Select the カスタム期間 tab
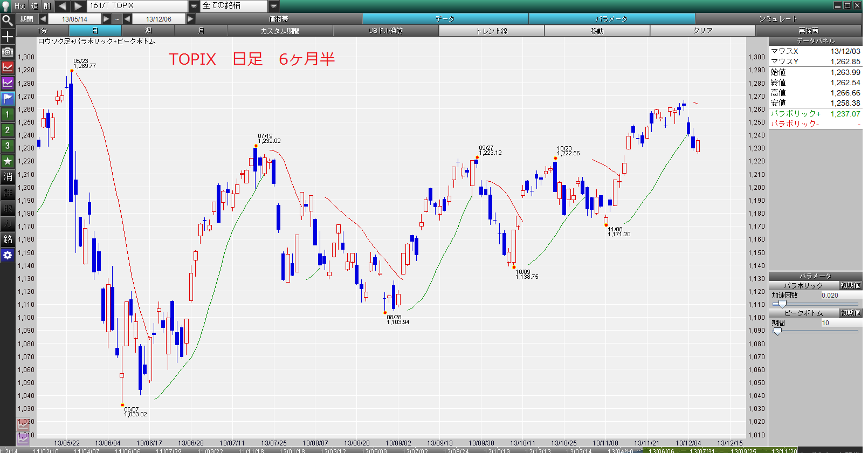 coord(280,31)
